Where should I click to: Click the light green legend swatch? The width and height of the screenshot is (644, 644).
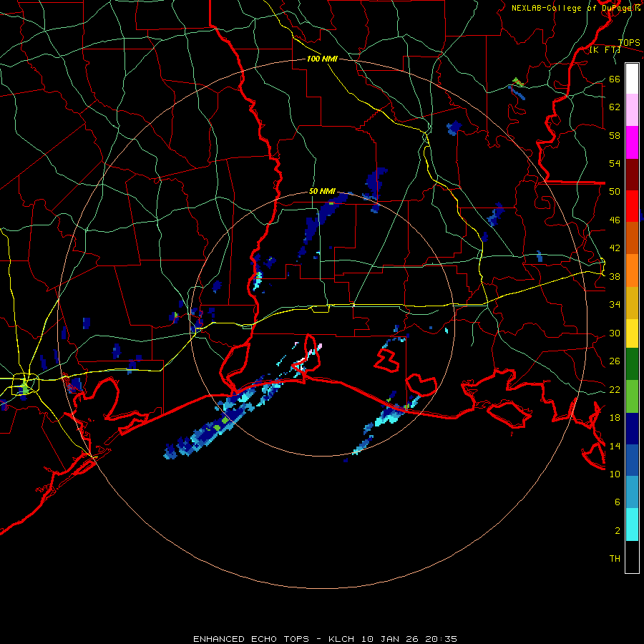coord(632,396)
